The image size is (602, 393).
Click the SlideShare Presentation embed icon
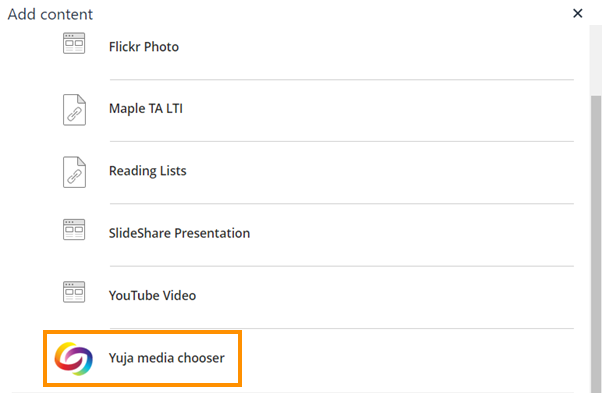[x=74, y=230]
